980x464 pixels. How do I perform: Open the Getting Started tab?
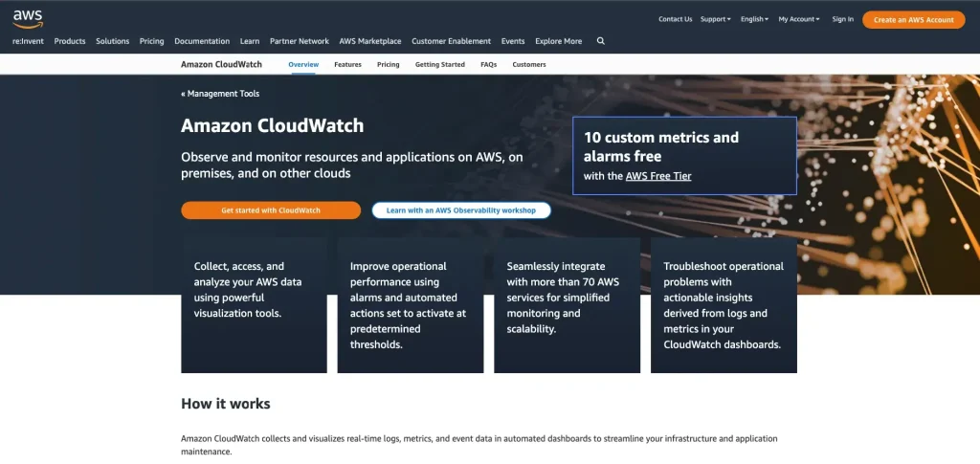440,64
